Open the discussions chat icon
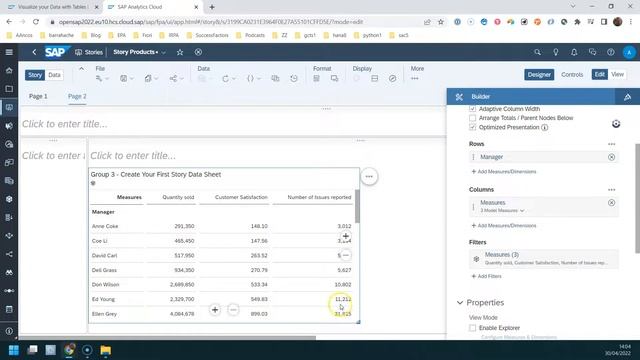This screenshot has height=360, width=640. 592,52
